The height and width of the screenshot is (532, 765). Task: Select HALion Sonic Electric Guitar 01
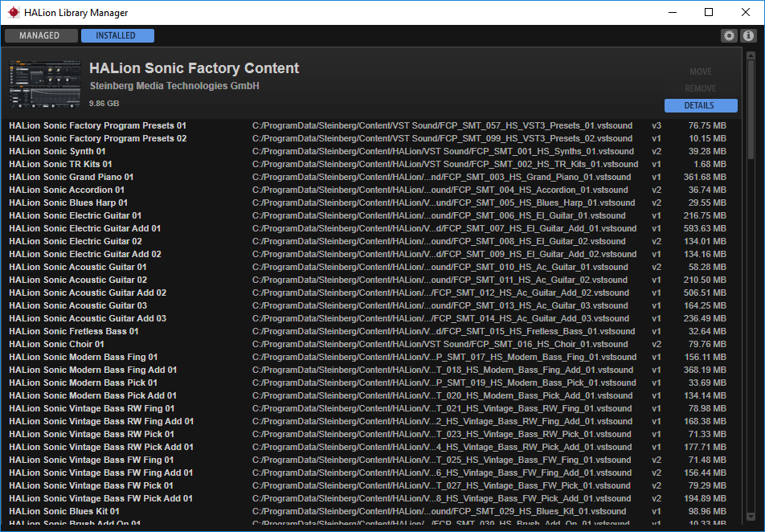[76, 215]
